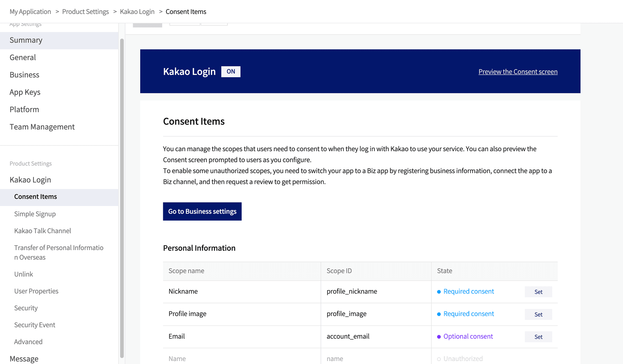Open Team Management page
The height and width of the screenshot is (364, 623).
point(42,127)
